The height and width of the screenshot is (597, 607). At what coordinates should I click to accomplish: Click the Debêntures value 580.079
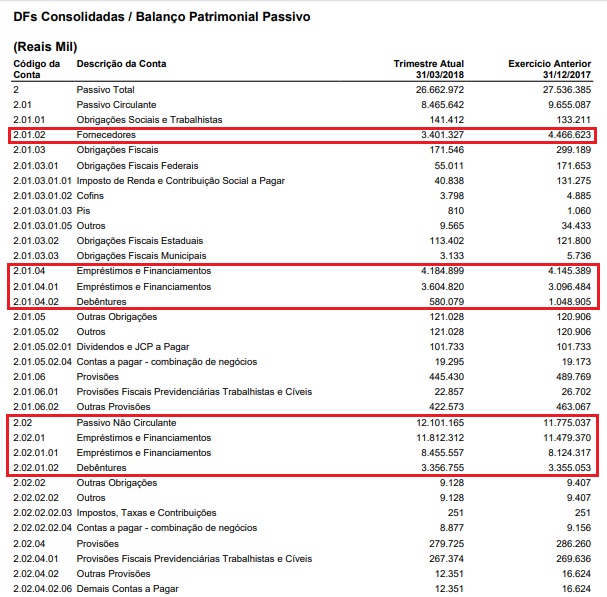click(447, 302)
